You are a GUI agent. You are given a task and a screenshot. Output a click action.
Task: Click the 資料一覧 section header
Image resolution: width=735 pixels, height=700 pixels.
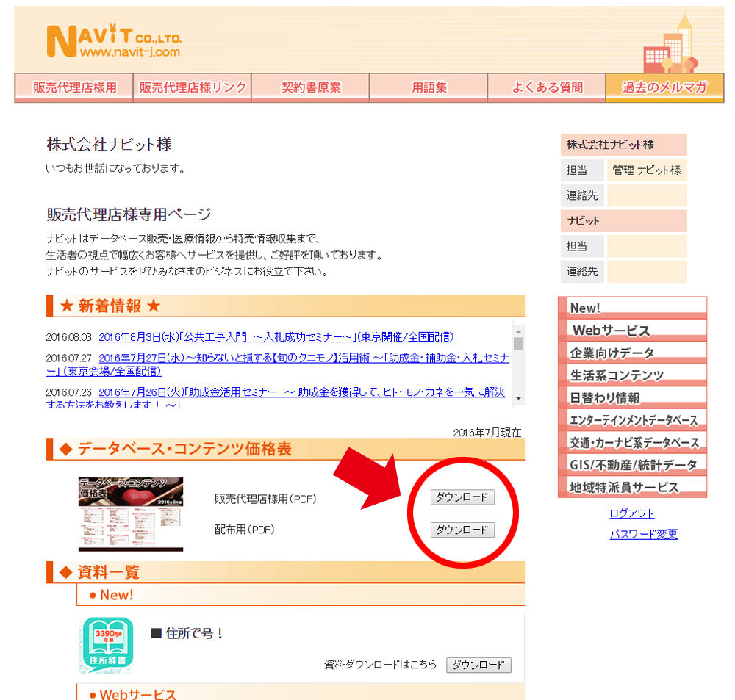coord(285,572)
